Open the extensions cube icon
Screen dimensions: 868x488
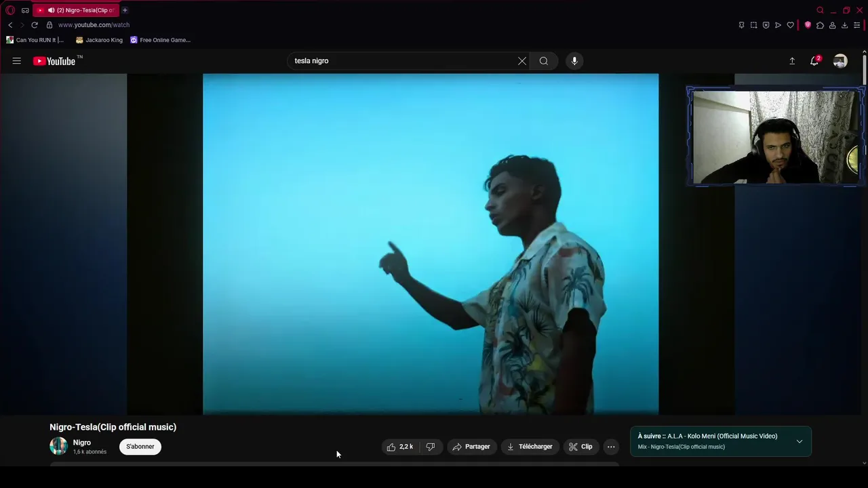click(820, 25)
